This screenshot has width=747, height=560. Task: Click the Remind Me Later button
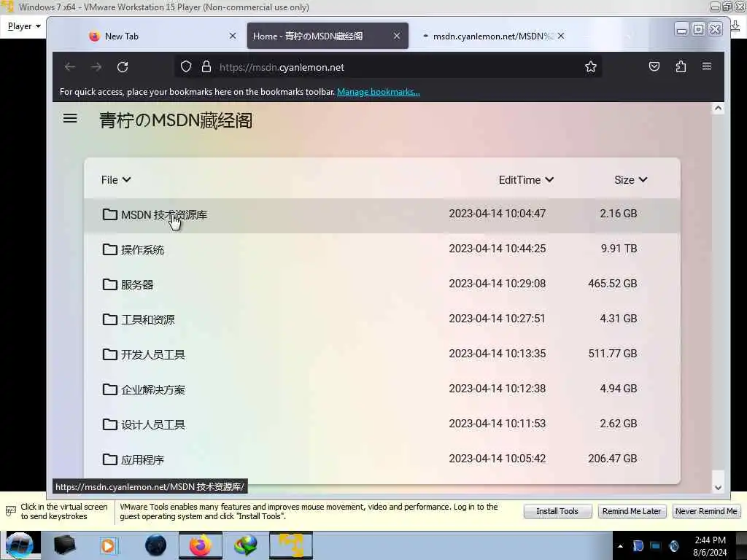632,511
